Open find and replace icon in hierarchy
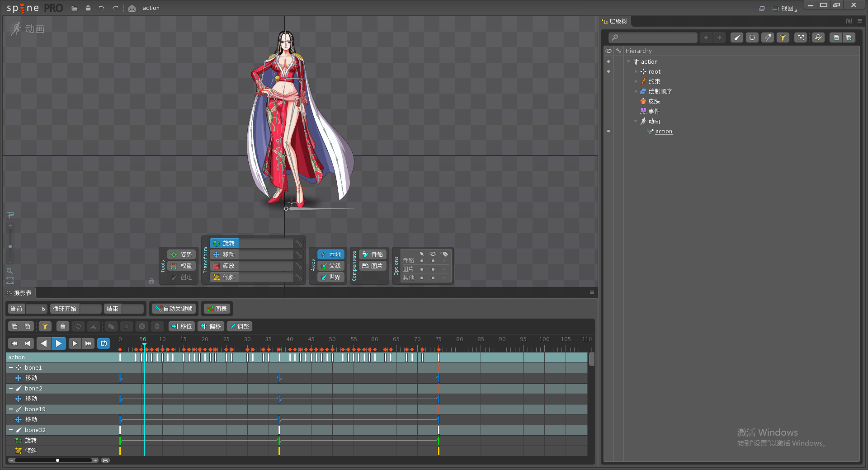868x470 pixels. [818, 38]
